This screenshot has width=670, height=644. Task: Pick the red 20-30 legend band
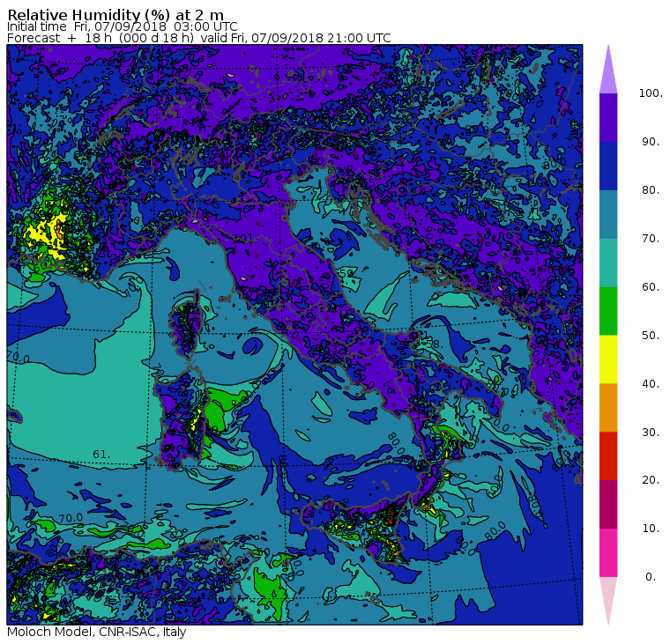pyautogui.click(x=608, y=456)
